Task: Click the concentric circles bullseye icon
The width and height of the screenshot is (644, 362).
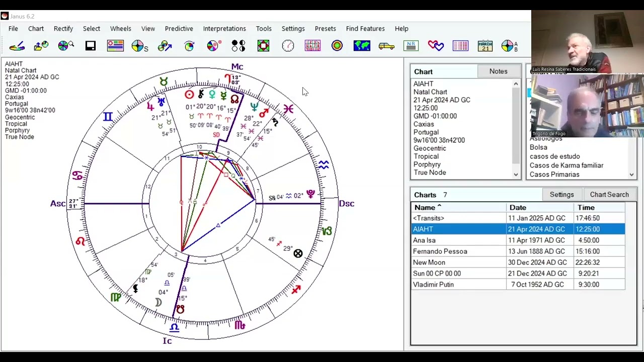Action: (337, 46)
